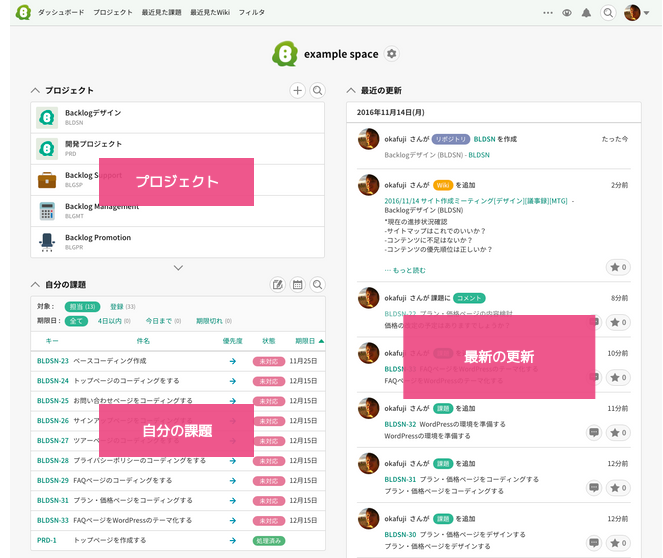The image size is (663, 558).
Task: Open the プロジェクト top menu
Action: [x=113, y=13]
